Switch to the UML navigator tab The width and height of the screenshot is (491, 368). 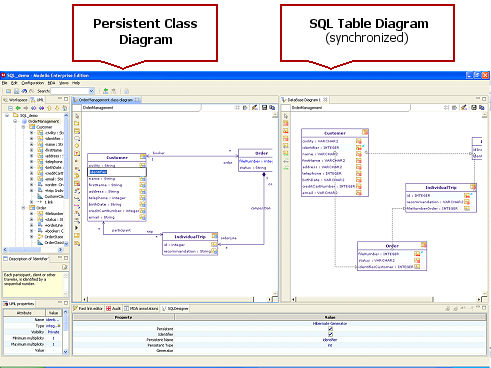tap(37, 100)
